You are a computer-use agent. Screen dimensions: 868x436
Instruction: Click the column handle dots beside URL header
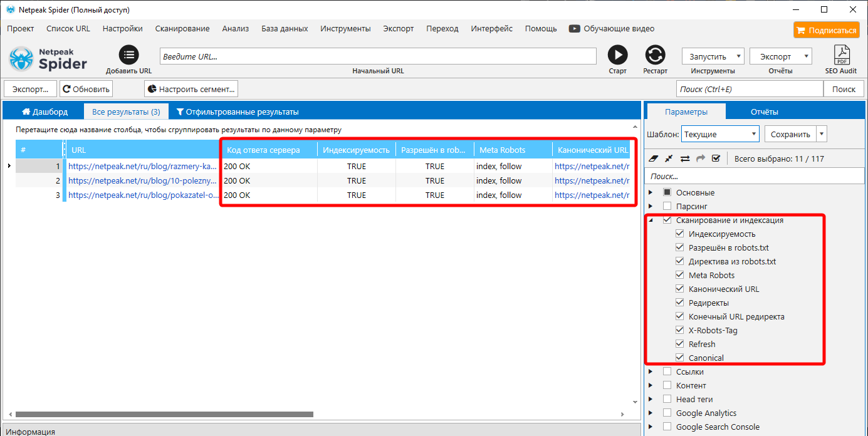coord(64,150)
